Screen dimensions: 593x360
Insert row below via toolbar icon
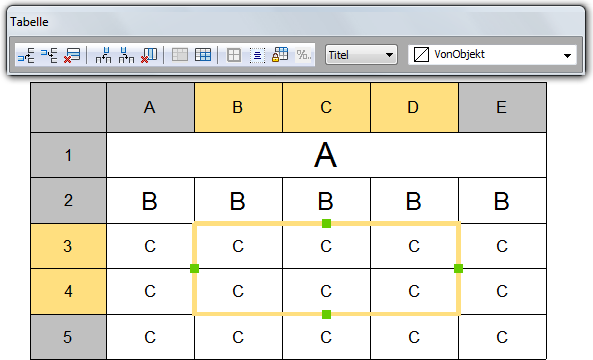[x=49, y=55]
